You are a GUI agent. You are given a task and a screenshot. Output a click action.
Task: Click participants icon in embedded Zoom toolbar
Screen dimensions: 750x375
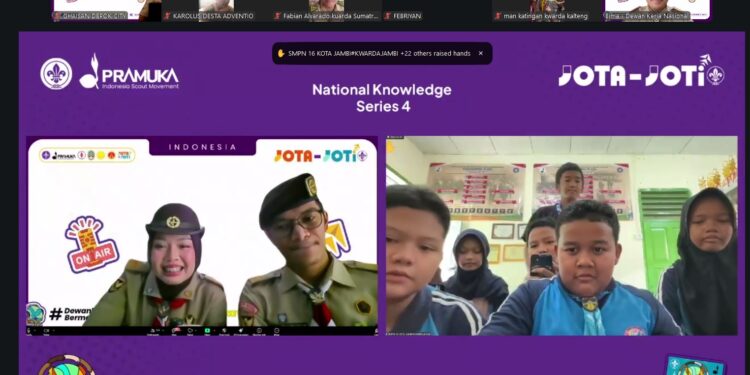[153, 331]
